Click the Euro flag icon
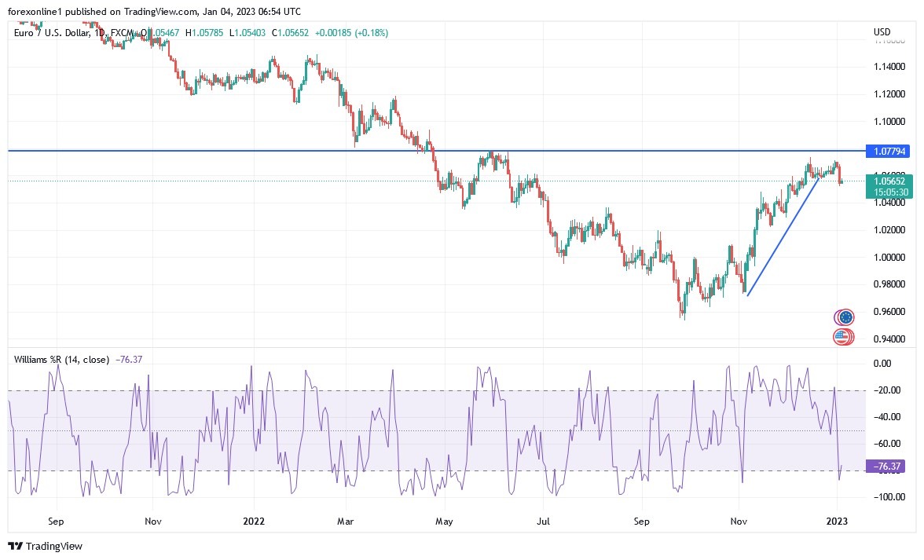Screen dimensions: 924x560 (845, 317)
